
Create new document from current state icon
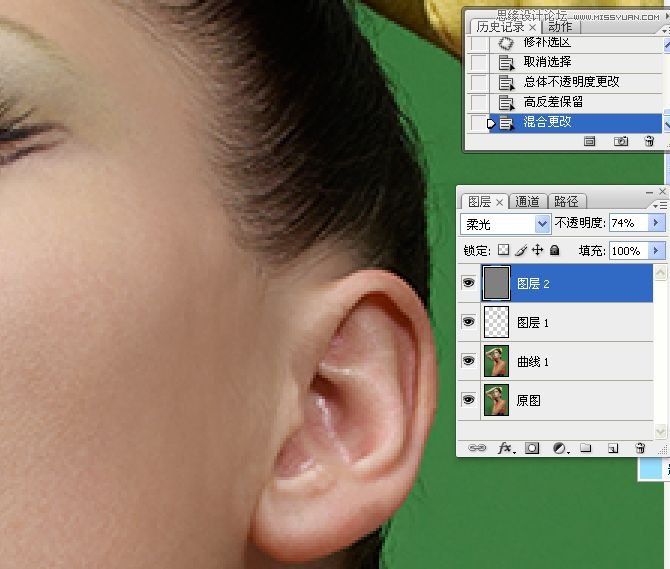(590, 141)
